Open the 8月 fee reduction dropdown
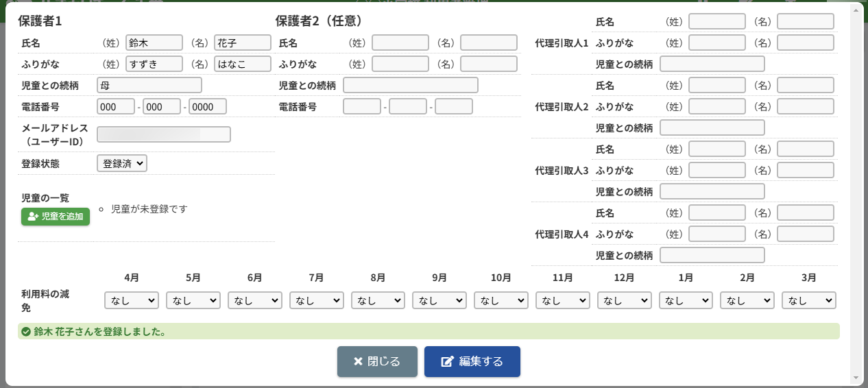The height and width of the screenshot is (388, 868). pyautogui.click(x=378, y=300)
